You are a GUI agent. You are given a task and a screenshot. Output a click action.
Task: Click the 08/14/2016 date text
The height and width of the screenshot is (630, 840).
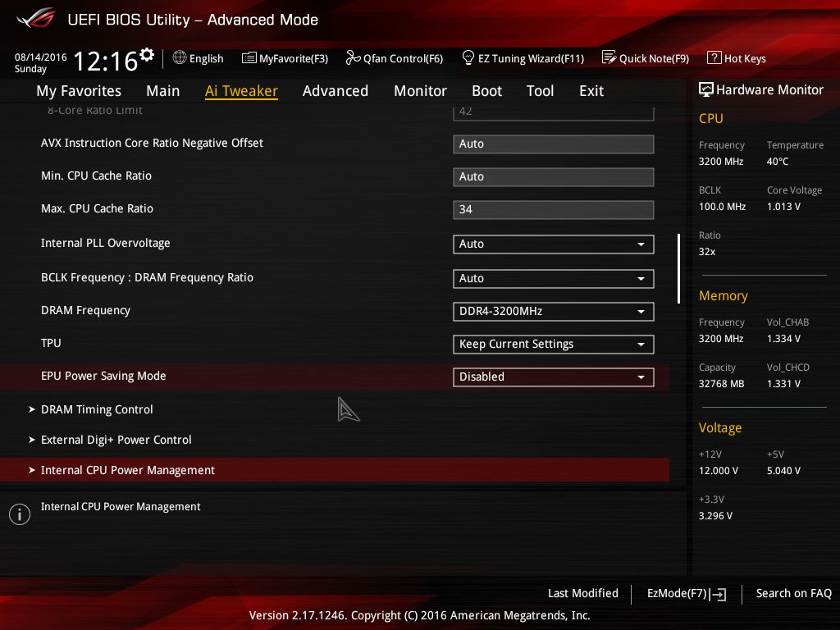[x=41, y=57]
